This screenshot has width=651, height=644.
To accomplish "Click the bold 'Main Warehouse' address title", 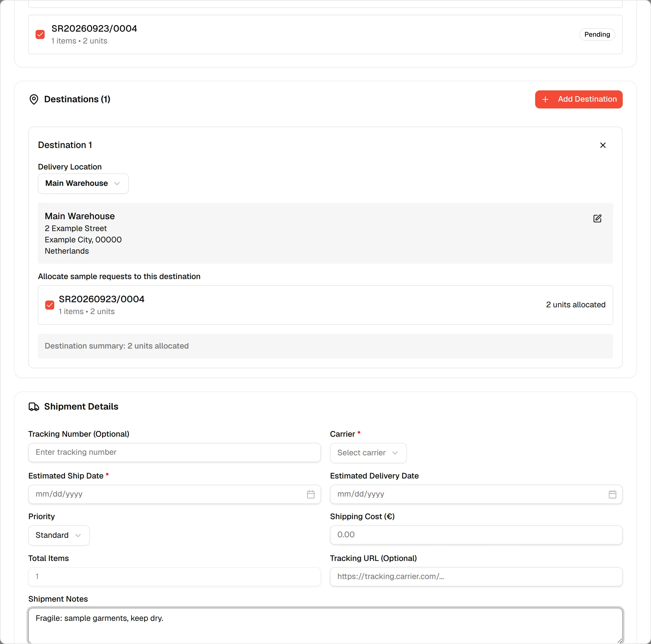I will [x=80, y=216].
